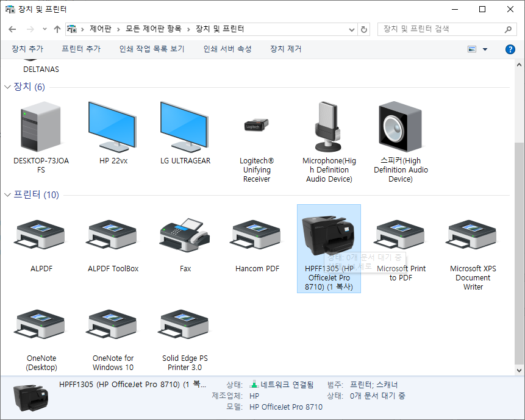Select the Logitech Unifying Receiver icon
Viewport: 525px width, 420px height.
click(257, 125)
